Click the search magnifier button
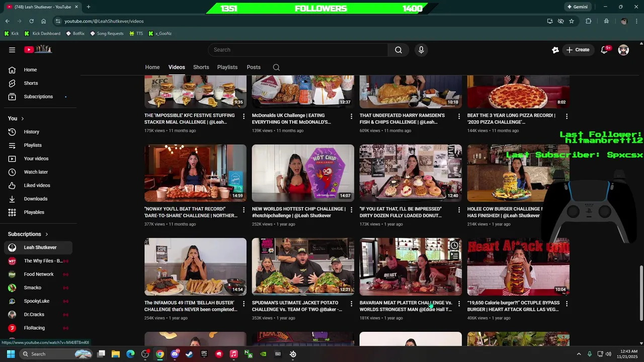 coord(398,50)
